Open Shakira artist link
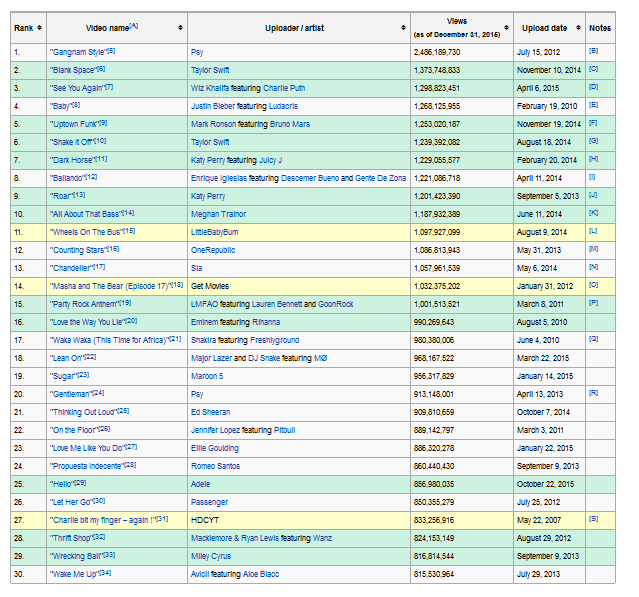 pyautogui.click(x=204, y=340)
